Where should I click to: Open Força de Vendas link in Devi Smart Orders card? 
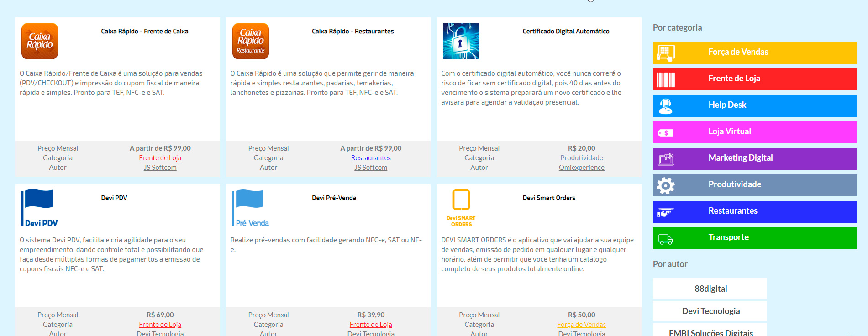[582, 325]
